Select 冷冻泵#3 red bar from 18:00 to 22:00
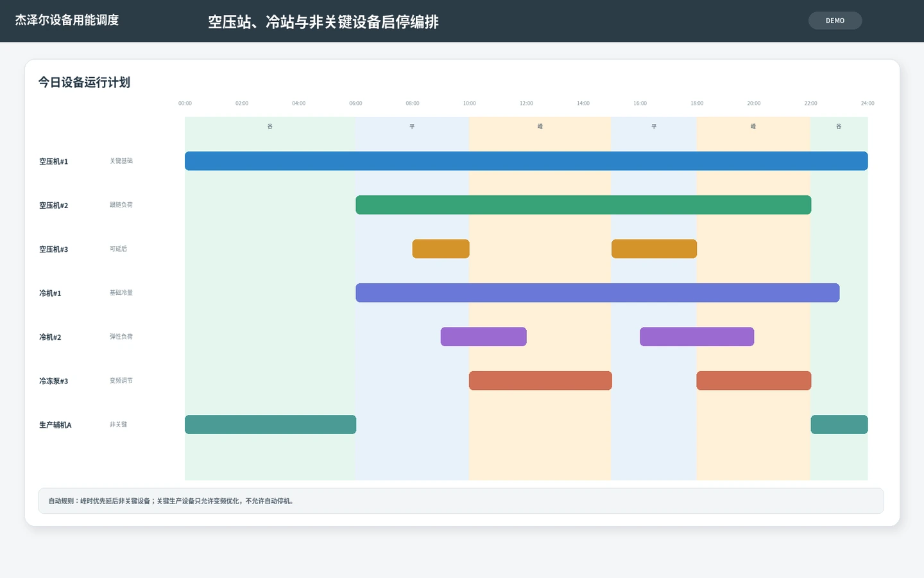This screenshot has height=578, width=924. tap(754, 381)
